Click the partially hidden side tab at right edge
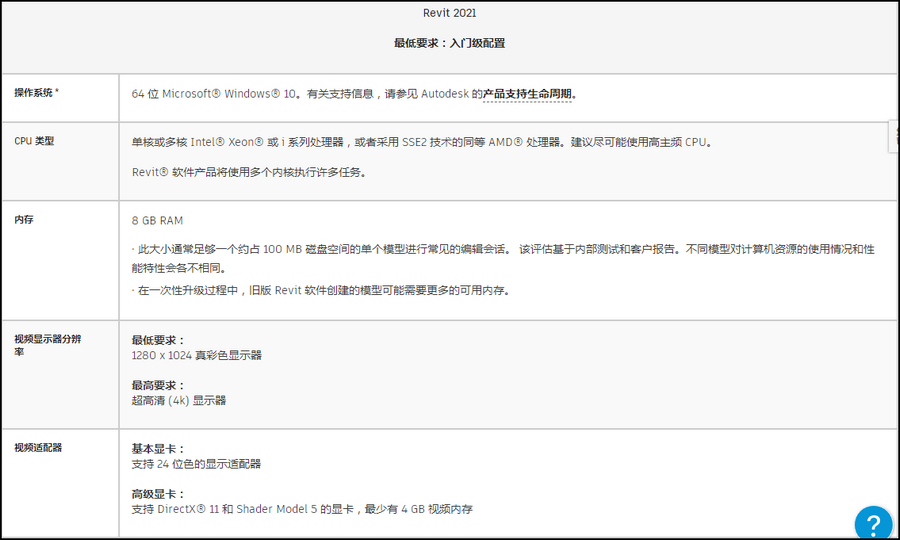The height and width of the screenshot is (540, 900). pyautogui.click(x=894, y=137)
